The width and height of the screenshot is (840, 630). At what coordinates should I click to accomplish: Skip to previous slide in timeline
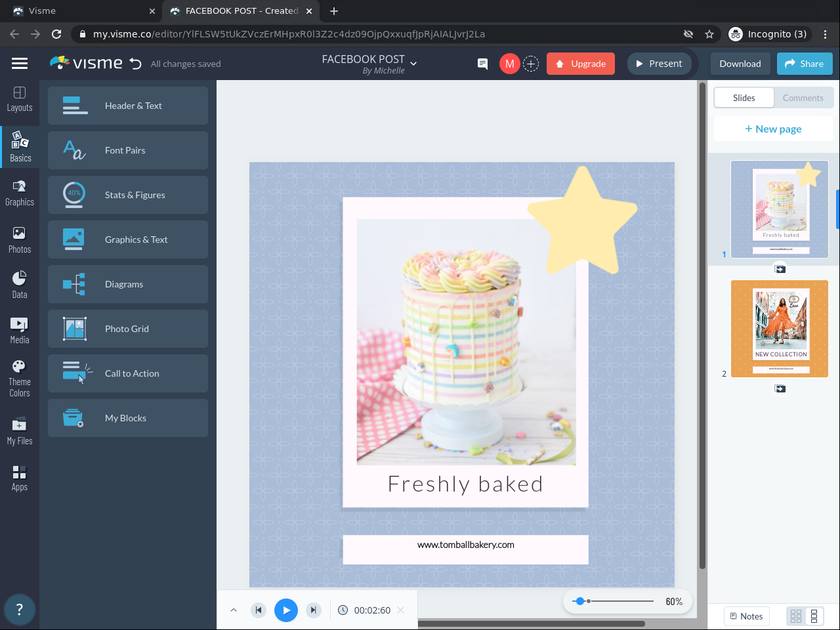(259, 610)
